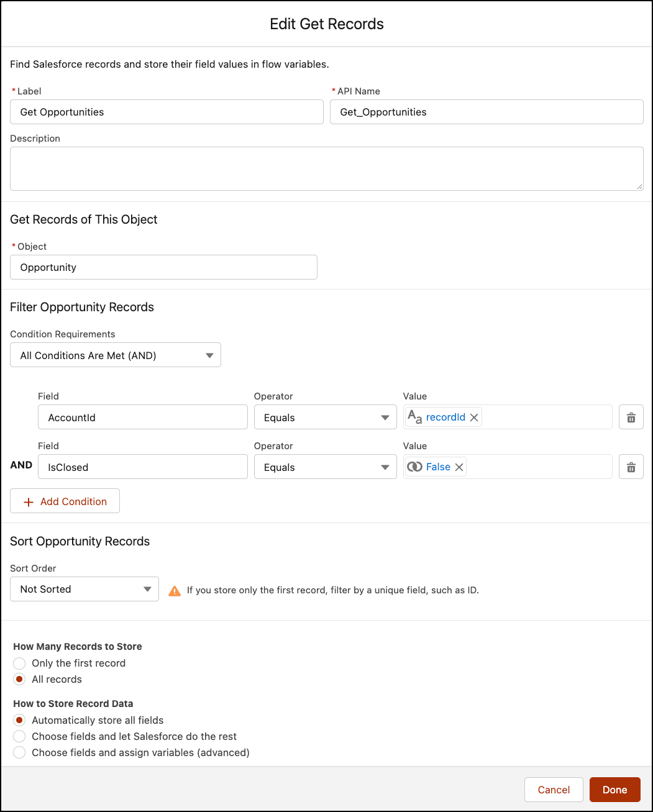
Task: Click inside the Description text box
Action: pyautogui.click(x=326, y=168)
